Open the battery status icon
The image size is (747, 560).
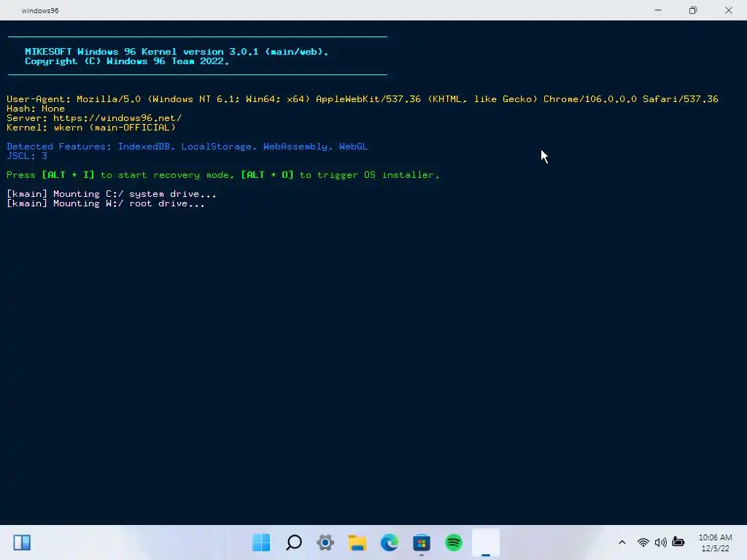[x=678, y=542]
